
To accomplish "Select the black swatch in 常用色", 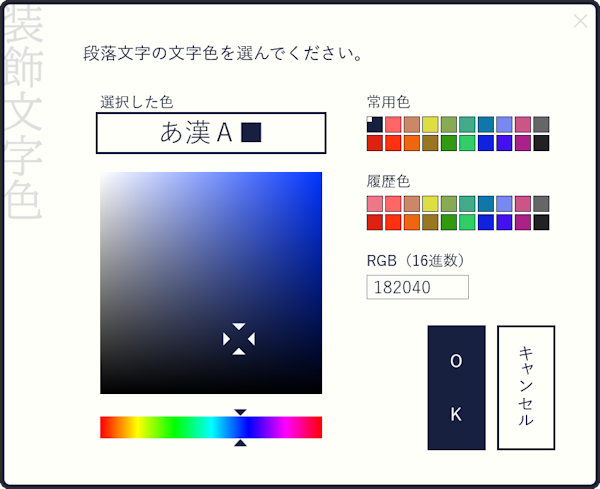I will click(541, 143).
